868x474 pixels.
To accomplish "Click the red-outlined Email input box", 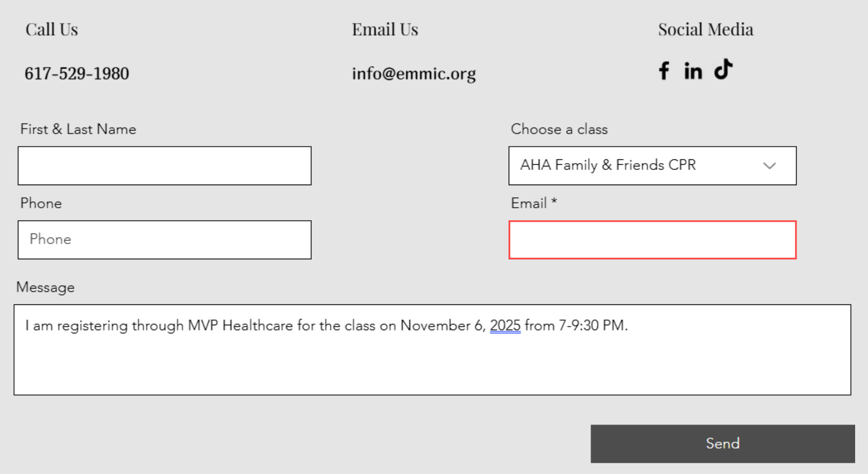I will pyautogui.click(x=652, y=240).
